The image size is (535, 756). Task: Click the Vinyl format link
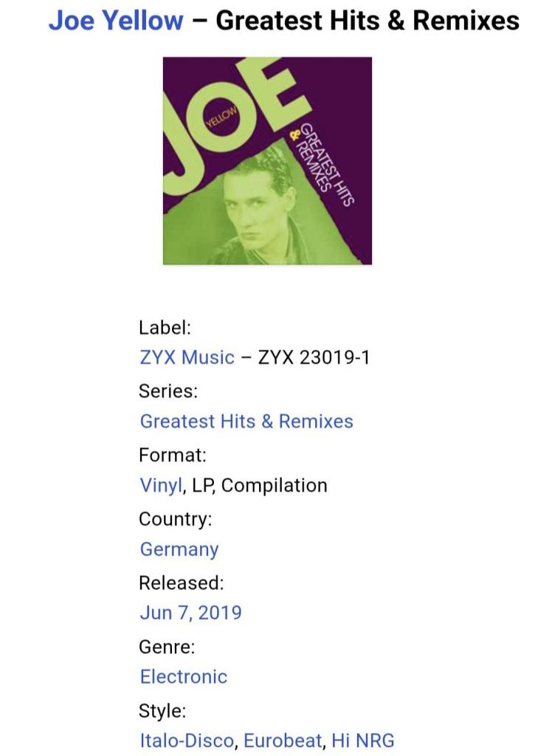coord(161,486)
